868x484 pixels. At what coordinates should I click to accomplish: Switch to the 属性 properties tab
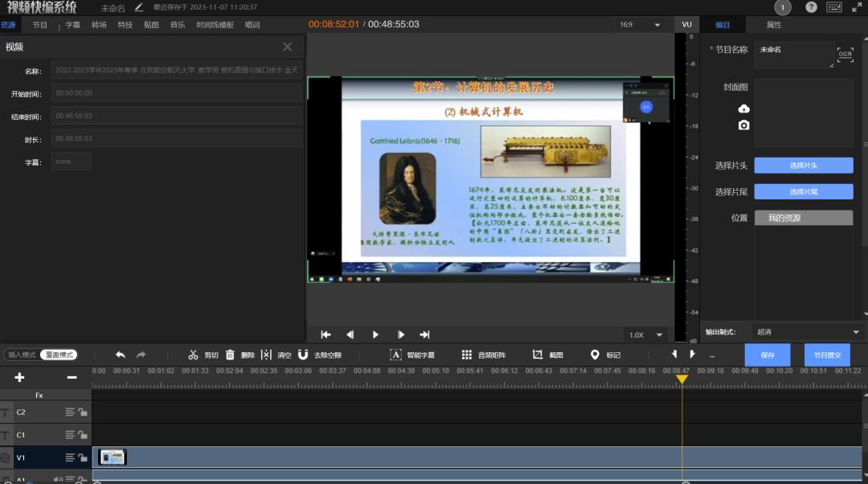point(774,25)
